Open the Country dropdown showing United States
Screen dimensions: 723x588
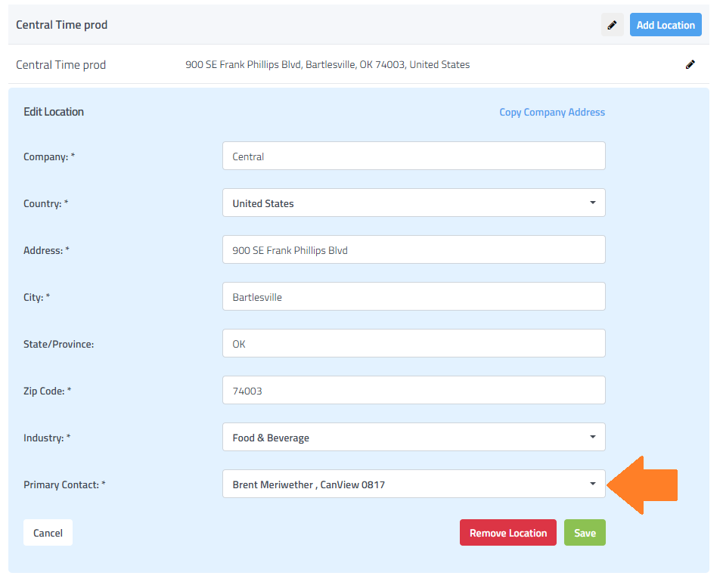click(x=414, y=203)
